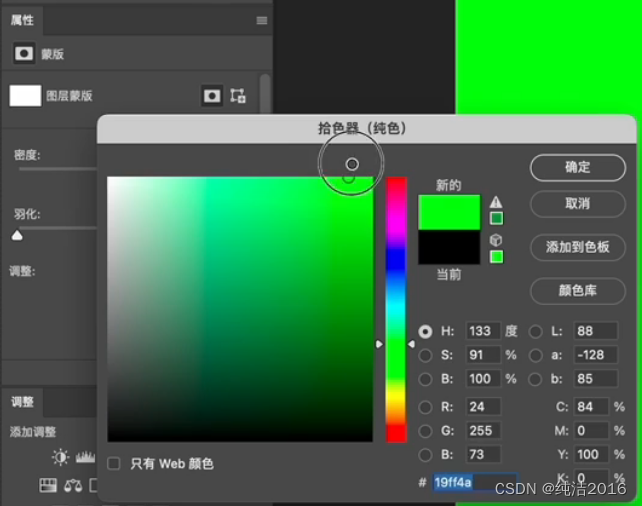Click the new color green swatch
The width and height of the screenshot is (642, 506).
(449, 212)
